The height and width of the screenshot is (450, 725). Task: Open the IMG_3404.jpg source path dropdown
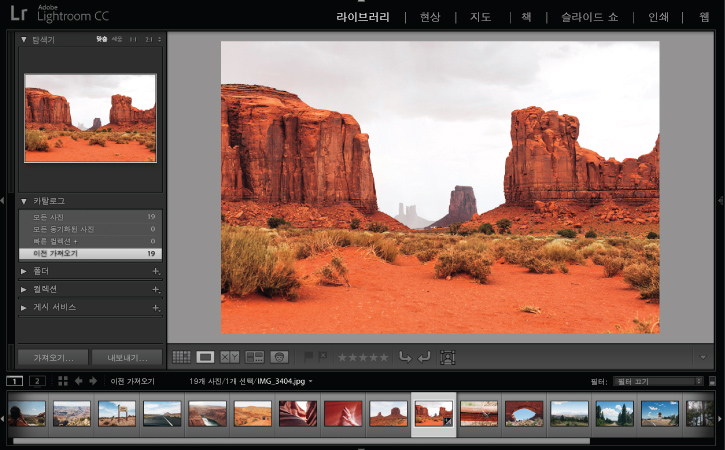click(310, 382)
